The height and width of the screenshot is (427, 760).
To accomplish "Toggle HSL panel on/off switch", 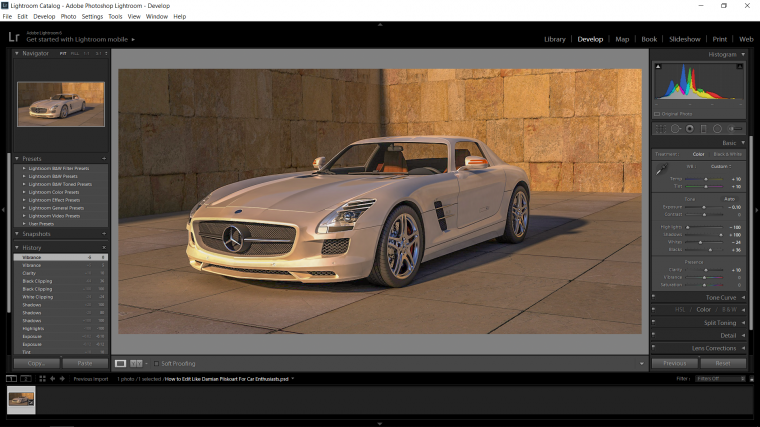I will 653,309.
